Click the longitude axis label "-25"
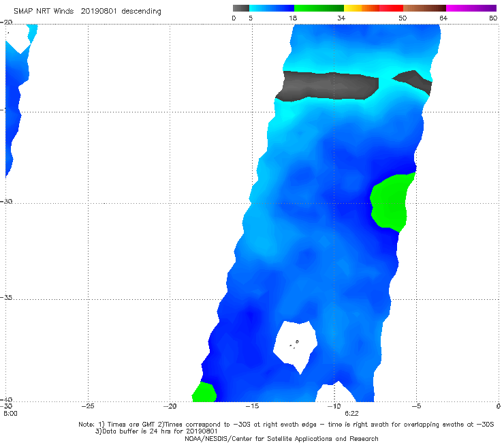This screenshot has width=504, height=443. click(x=88, y=406)
